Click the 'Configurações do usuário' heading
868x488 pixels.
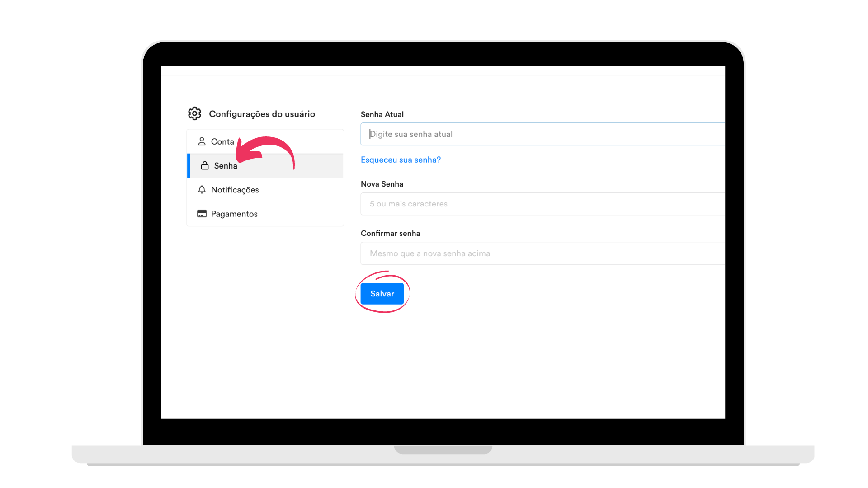[x=262, y=114]
